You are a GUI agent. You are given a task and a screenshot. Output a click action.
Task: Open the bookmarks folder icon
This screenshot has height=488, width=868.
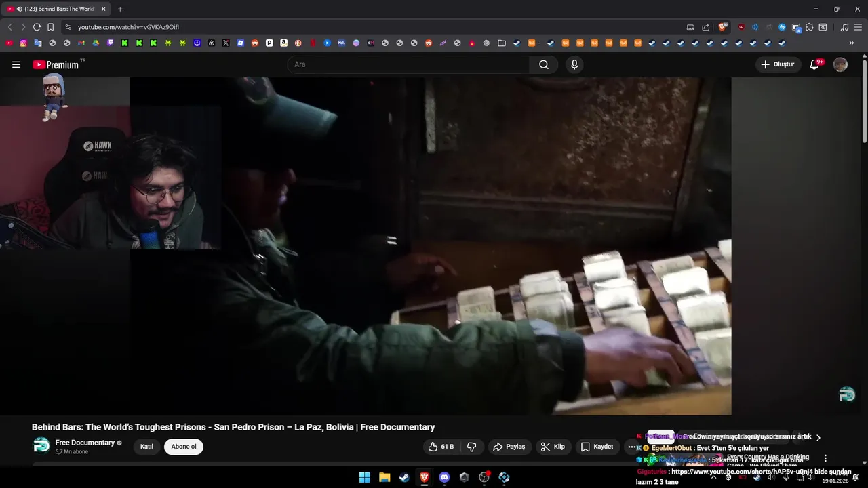tap(502, 43)
